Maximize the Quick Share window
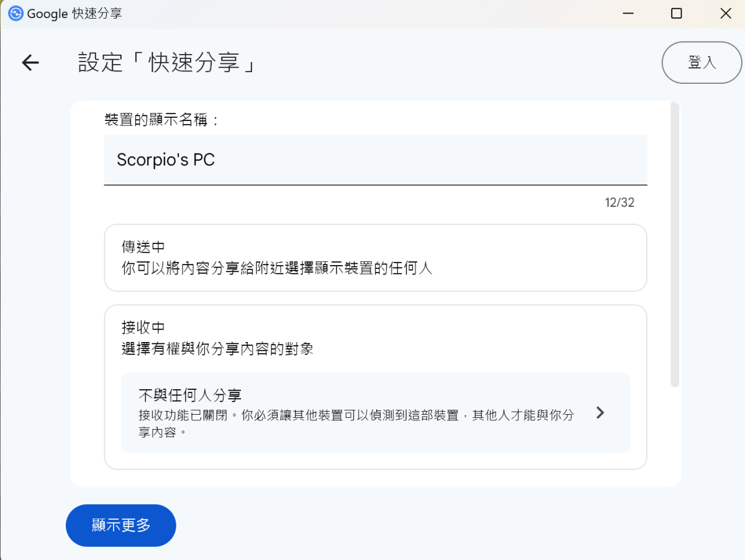745x560 pixels. tap(676, 14)
